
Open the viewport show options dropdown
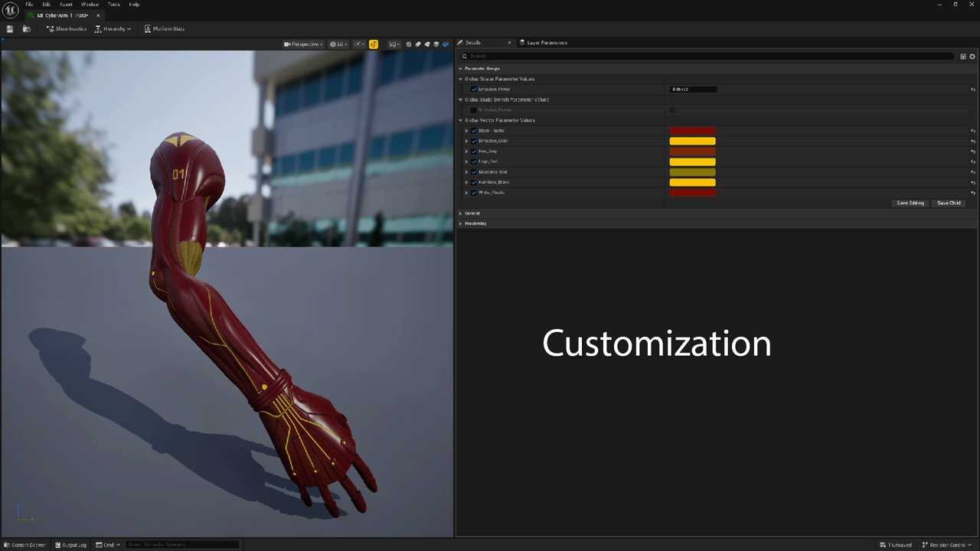click(x=359, y=44)
